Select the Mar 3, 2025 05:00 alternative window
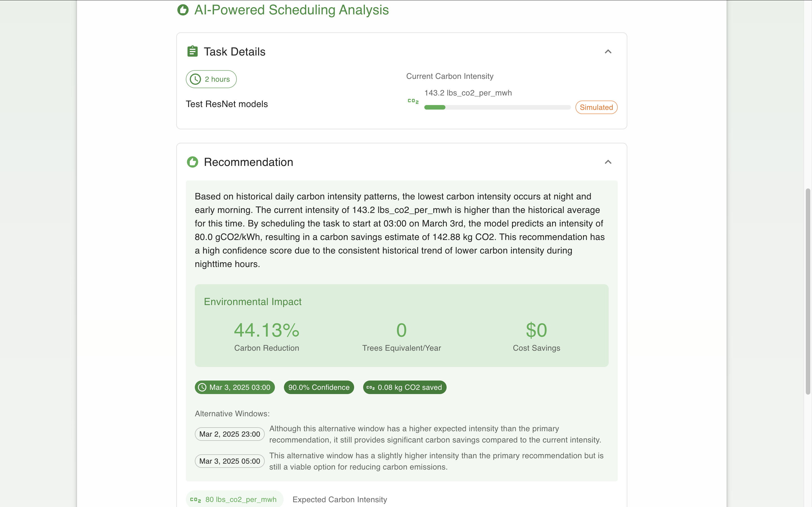 (x=230, y=461)
